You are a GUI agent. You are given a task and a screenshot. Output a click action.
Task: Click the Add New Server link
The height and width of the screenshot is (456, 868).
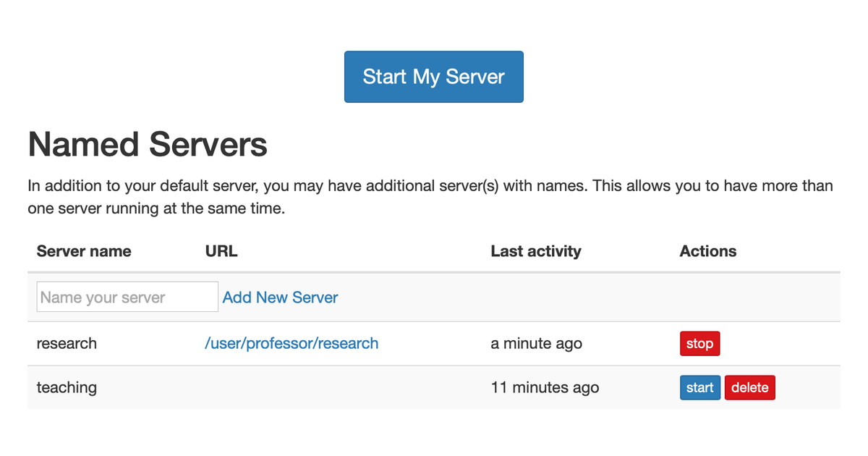pos(281,297)
